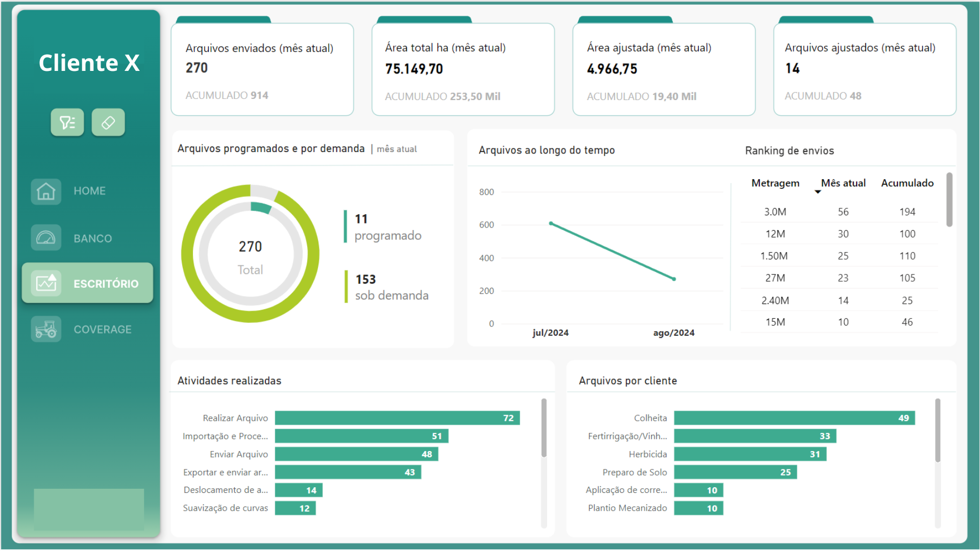
Task: Sort ranking by Metragem column
Action: 775,183
